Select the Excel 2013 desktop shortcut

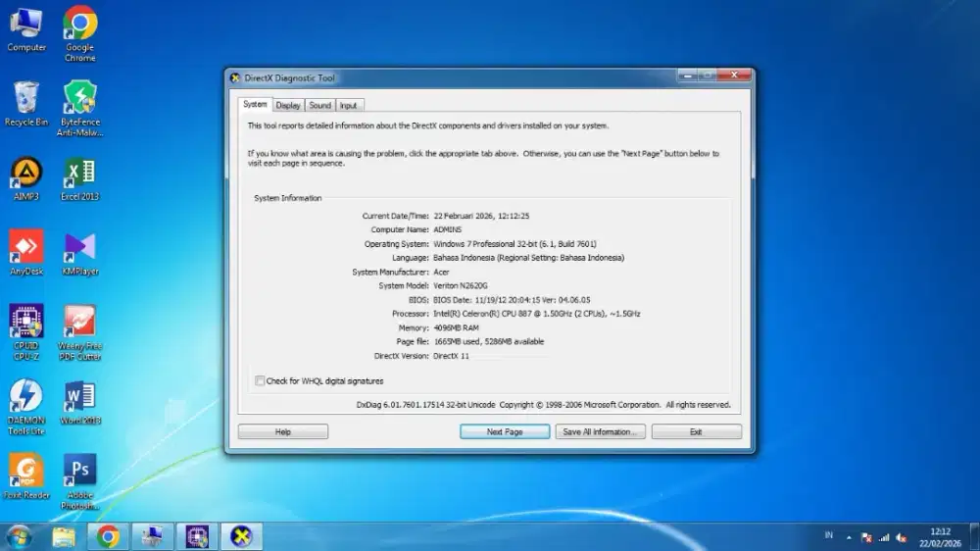(80, 178)
